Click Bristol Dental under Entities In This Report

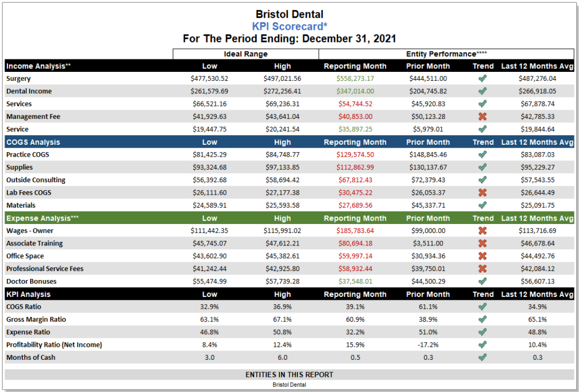tap(289, 384)
